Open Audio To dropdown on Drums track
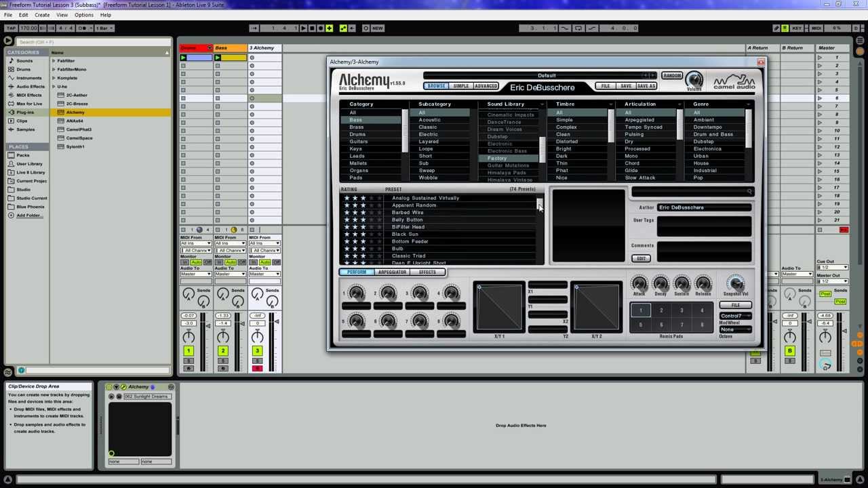 196,274
